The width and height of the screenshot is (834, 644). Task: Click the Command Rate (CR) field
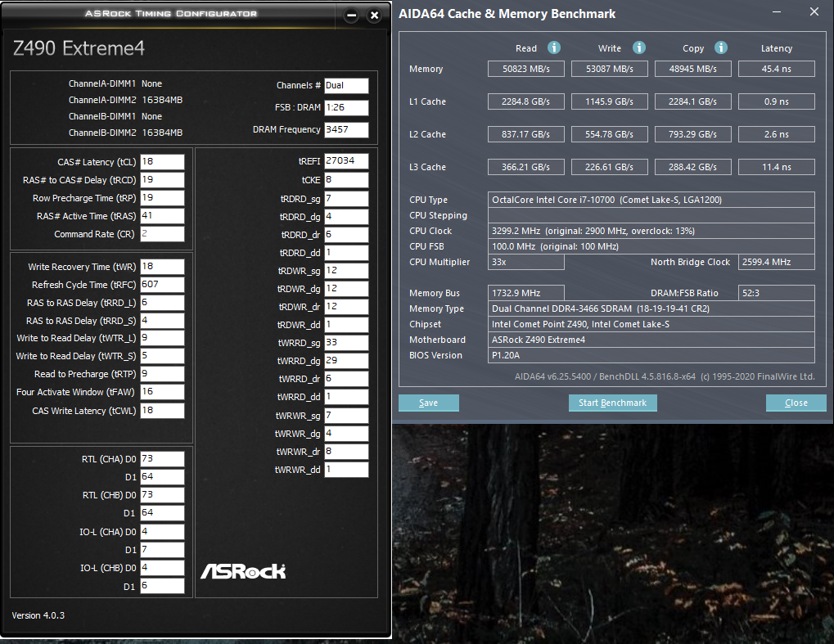click(162, 234)
